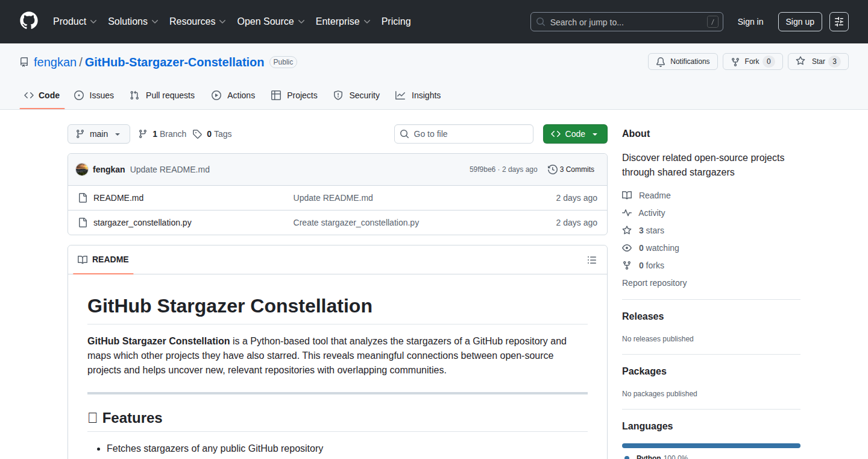The image size is (868, 459).
Task: Click the tag icon next to 0 Tags
Action: coord(197,134)
